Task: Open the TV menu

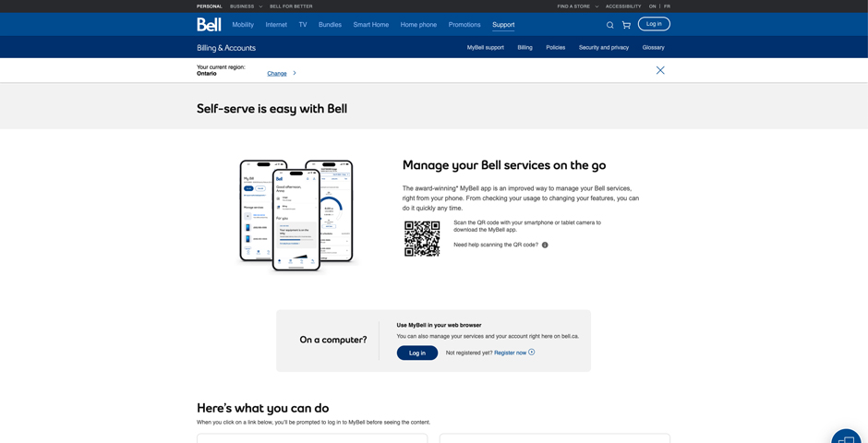Action: click(303, 25)
